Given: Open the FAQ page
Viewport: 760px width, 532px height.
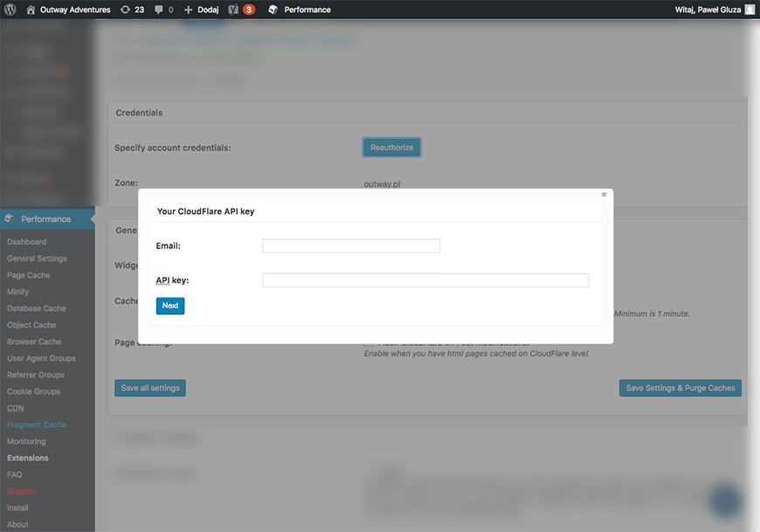Looking at the screenshot, I should click(15, 475).
